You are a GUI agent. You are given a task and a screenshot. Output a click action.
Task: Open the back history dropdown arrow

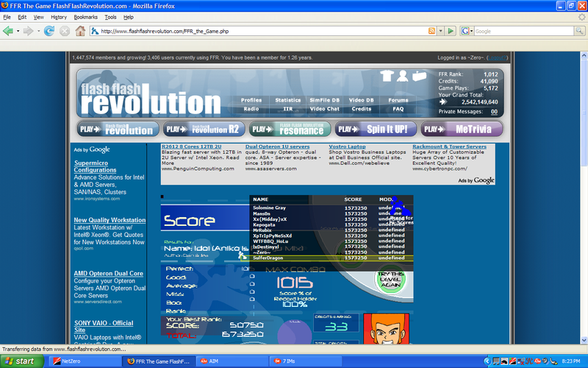tap(19, 31)
